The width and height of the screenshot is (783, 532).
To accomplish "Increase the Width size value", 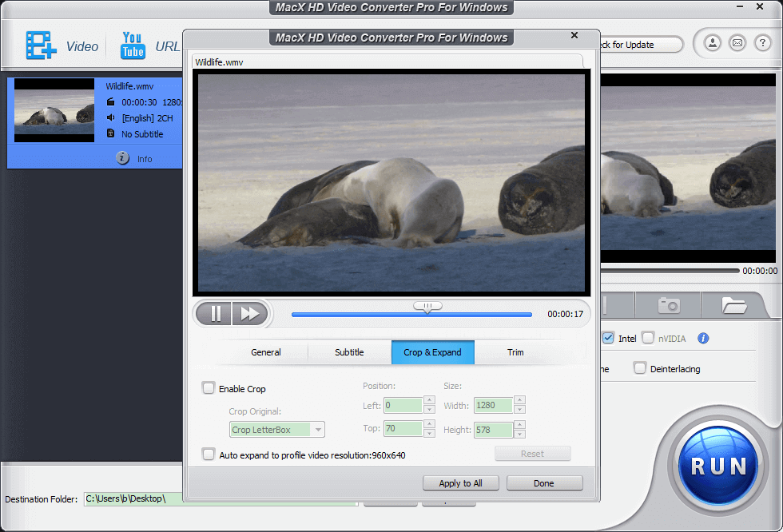I will 520,400.
